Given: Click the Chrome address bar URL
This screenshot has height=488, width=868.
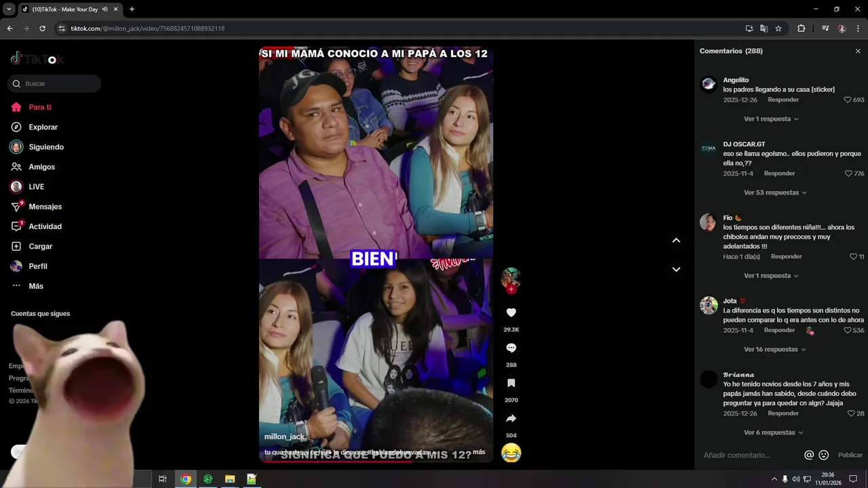Looking at the screenshot, I should (148, 28).
